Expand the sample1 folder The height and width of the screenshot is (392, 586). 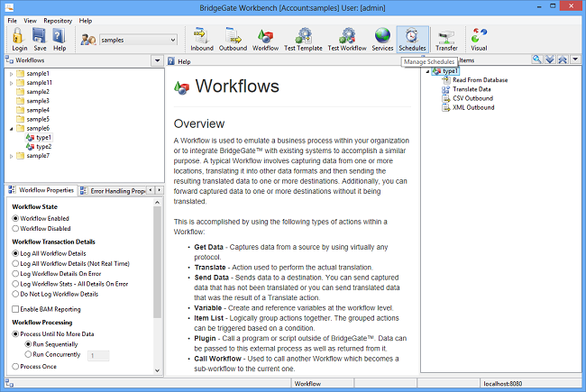pyautogui.click(x=11, y=74)
